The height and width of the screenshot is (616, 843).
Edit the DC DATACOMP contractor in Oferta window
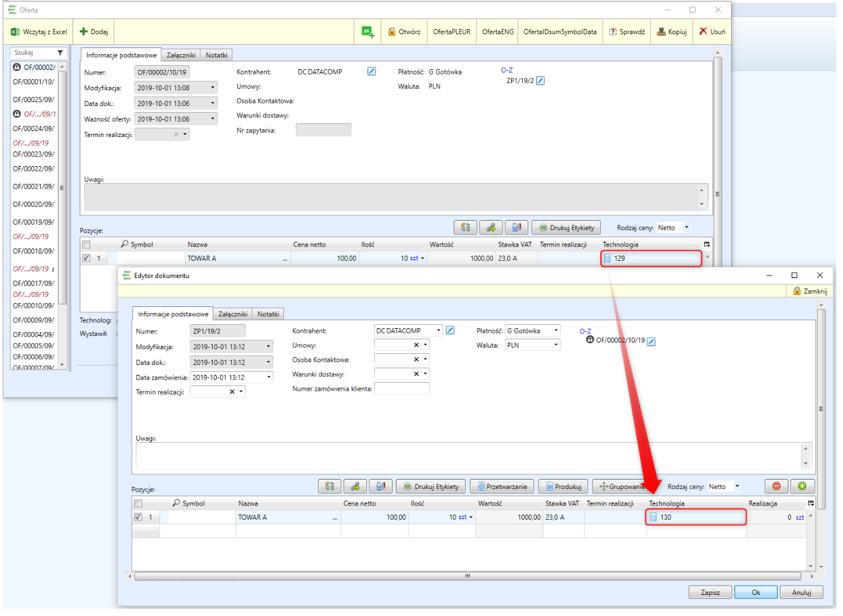coord(371,71)
